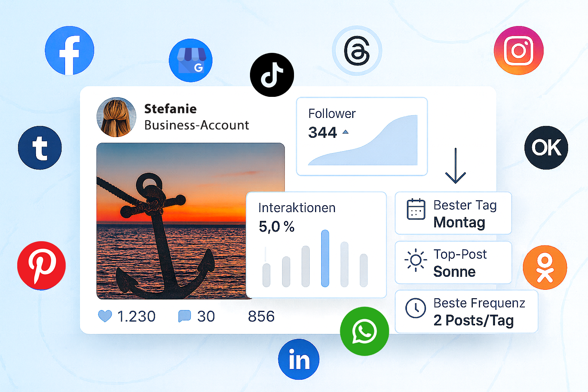Screen dimensions: 588x392
Task: Click the name Stefanie
Action: (x=170, y=109)
